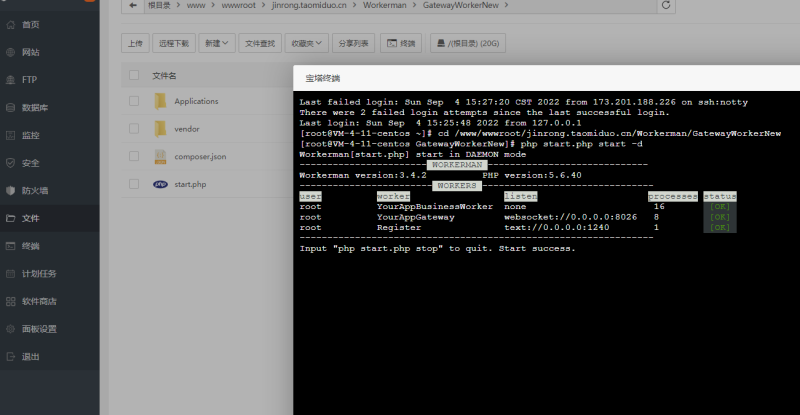Click the text://0.0.0.0:1240 text
The width and height of the screenshot is (800, 415).
557,228
